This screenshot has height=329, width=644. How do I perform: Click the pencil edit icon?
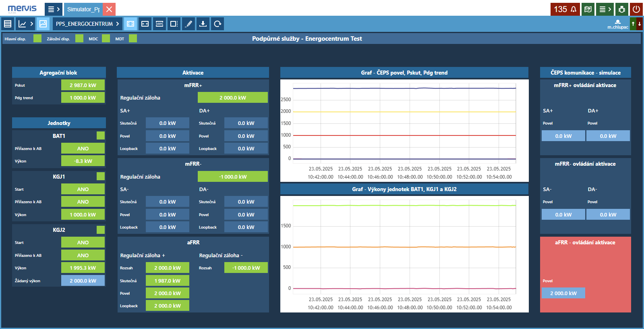(188, 24)
